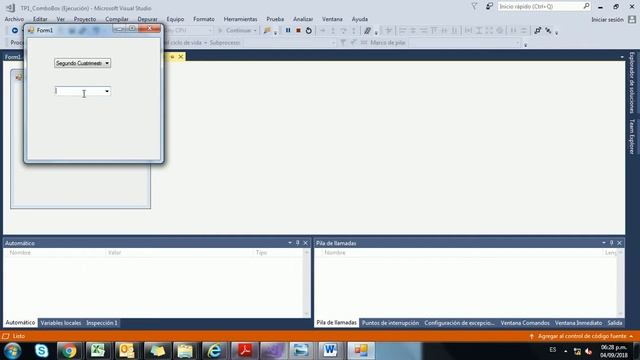
Task: Switch to Variables locales tab
Action: (x=61, y=323)
